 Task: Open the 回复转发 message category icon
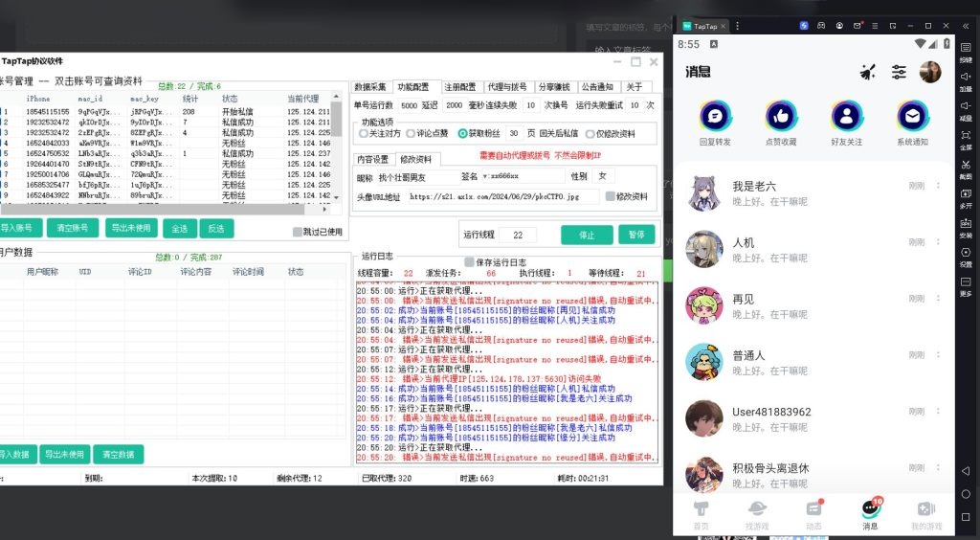(714, 117)
